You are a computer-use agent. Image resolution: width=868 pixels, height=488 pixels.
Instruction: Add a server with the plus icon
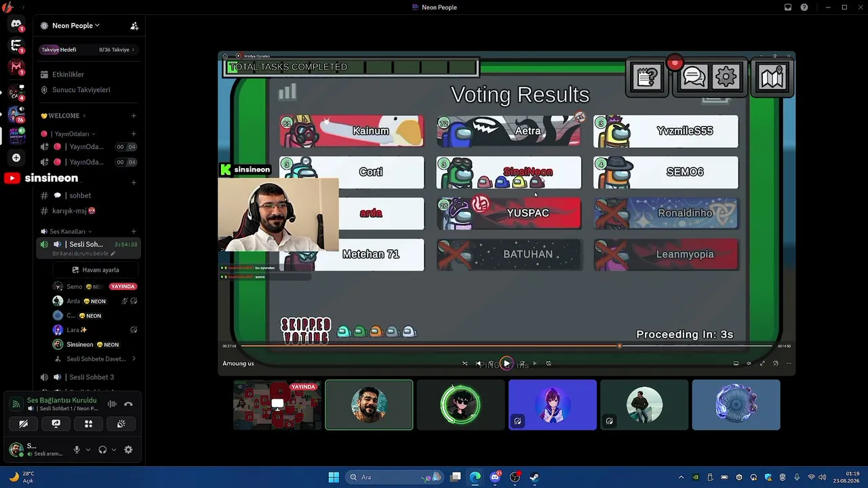16,158
